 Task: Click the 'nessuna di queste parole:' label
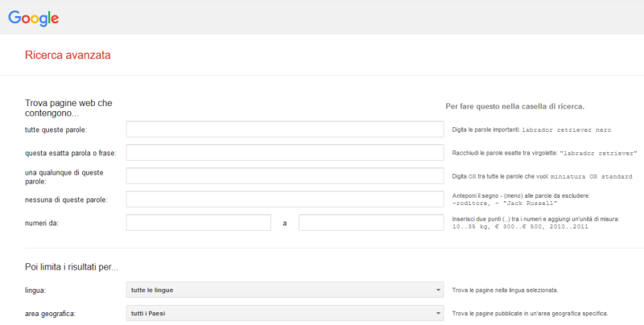pos(66,200)
